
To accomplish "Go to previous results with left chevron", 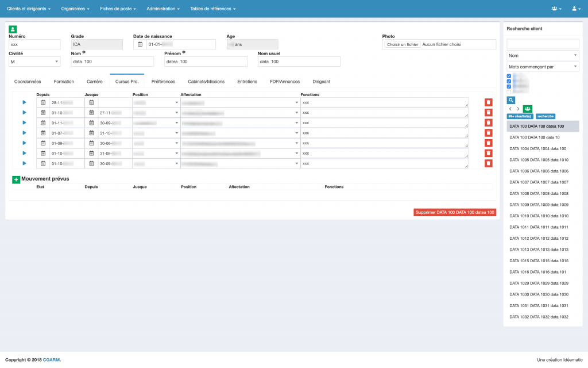I will pyautogui.click(x=510, y=109).
